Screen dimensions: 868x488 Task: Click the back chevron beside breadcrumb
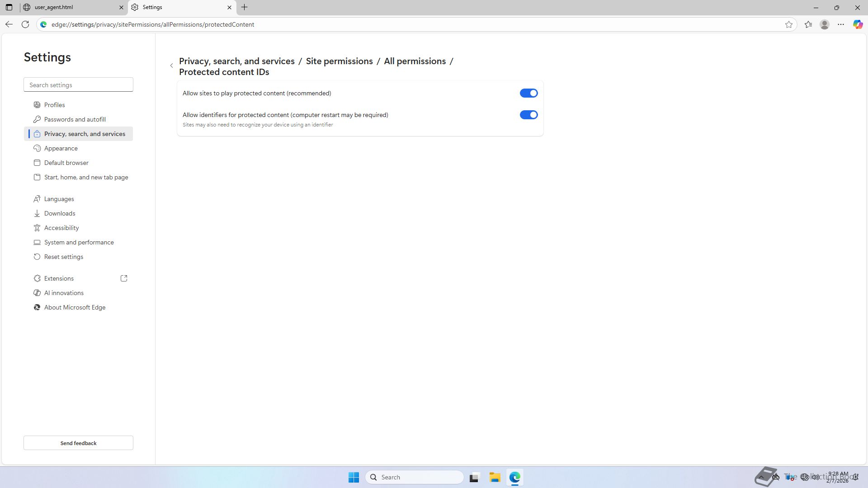point(172,66)
